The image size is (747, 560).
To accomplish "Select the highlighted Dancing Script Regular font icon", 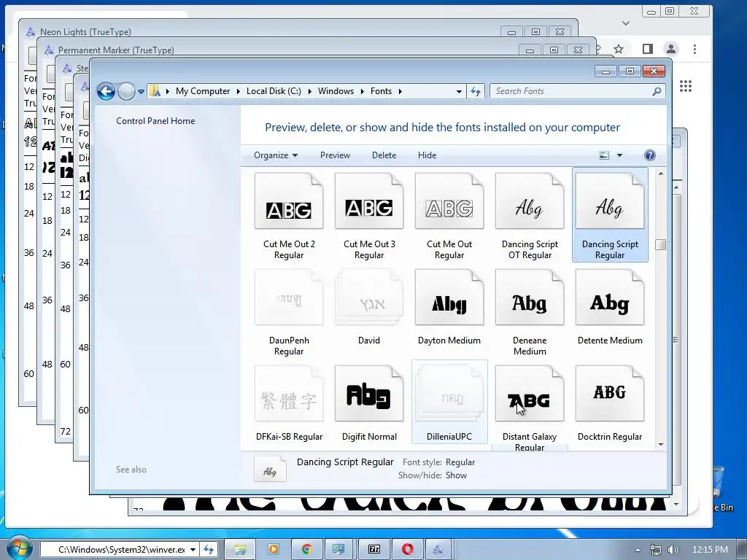I will point(610,201).
